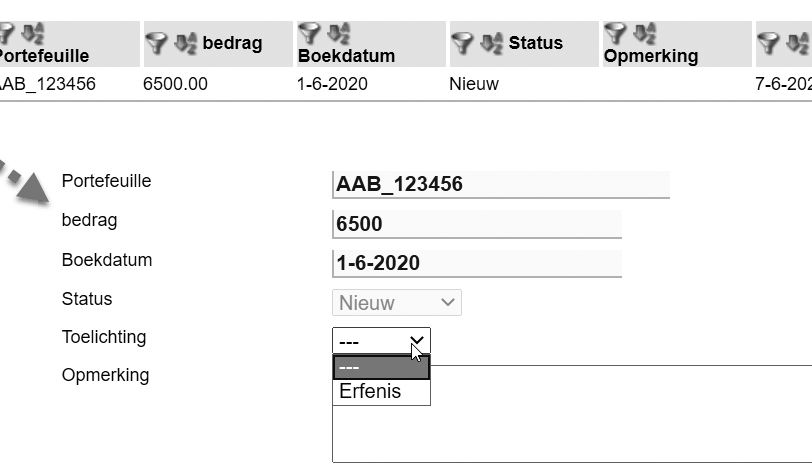Click the Portefeuille field with AAB_123456
812x473 pixels.
pos(501,184)
